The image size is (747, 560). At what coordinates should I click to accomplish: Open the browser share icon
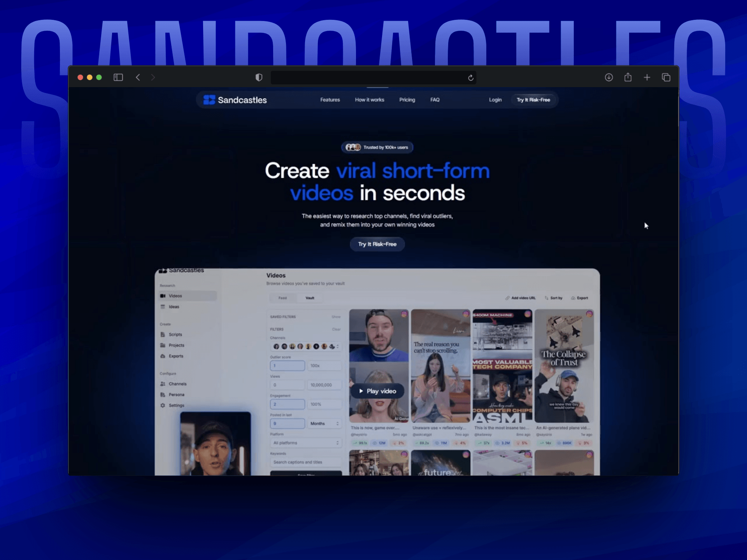point(628,77)
